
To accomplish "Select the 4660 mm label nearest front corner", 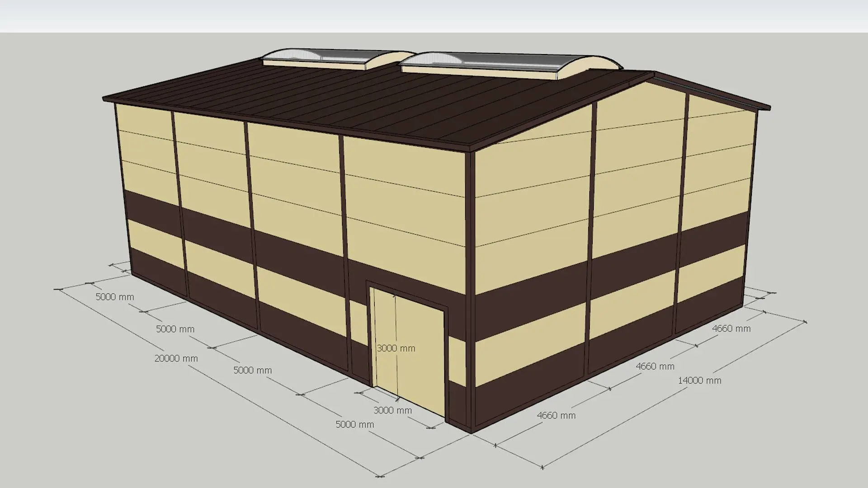I will [556, 415].
